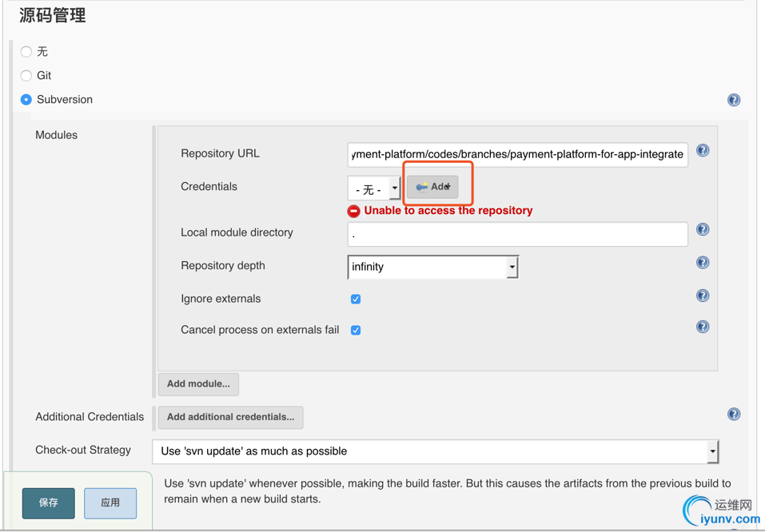
Task: Click the Add credentials button
Action: click(x=432, y=187)
